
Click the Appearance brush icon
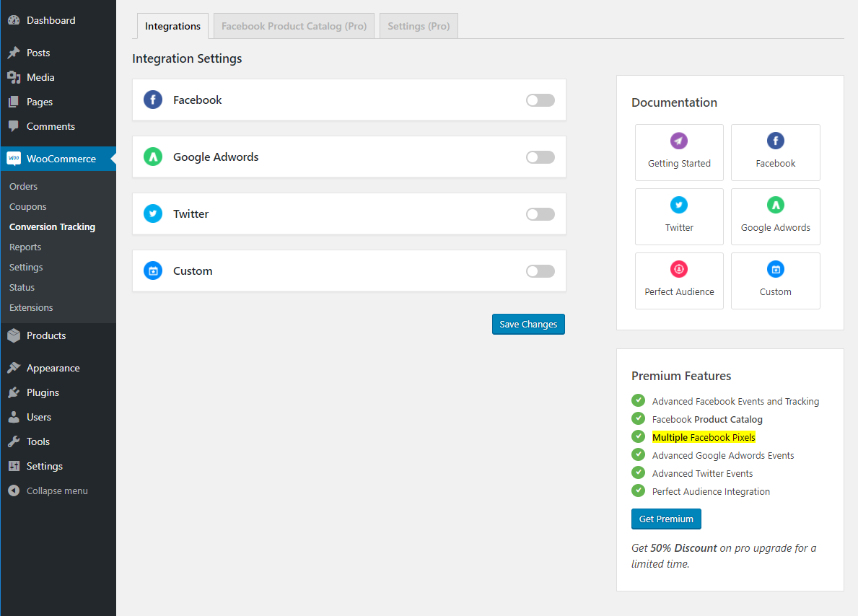click(x=14, y=368)
